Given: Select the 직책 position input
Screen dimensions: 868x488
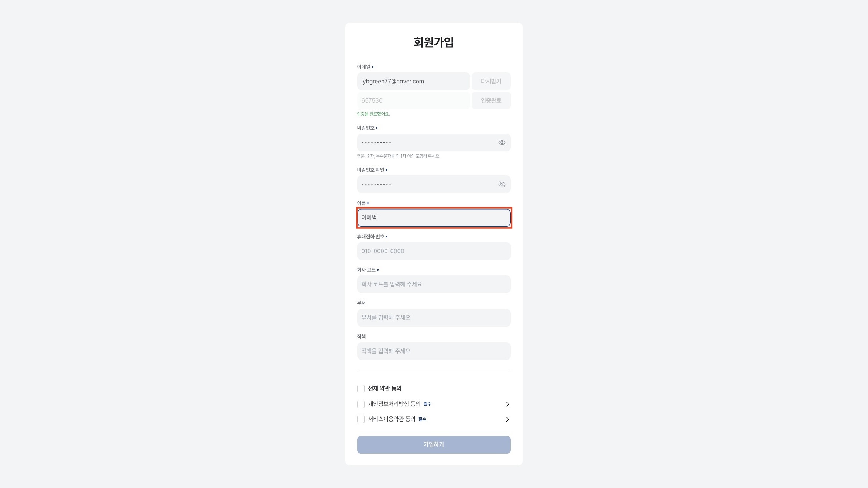Looking at the screenshot, I should pyautogui.click(x=434, y=351).
